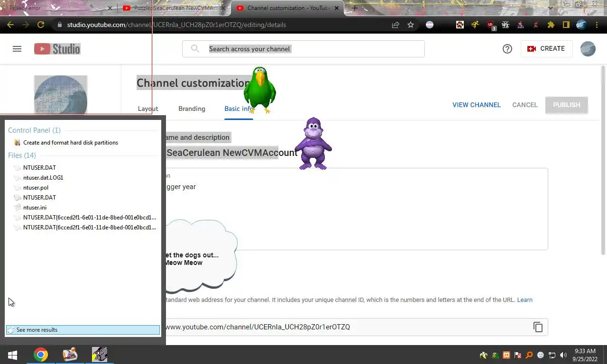Select the Channel customization browser tab

coord(288,8)
